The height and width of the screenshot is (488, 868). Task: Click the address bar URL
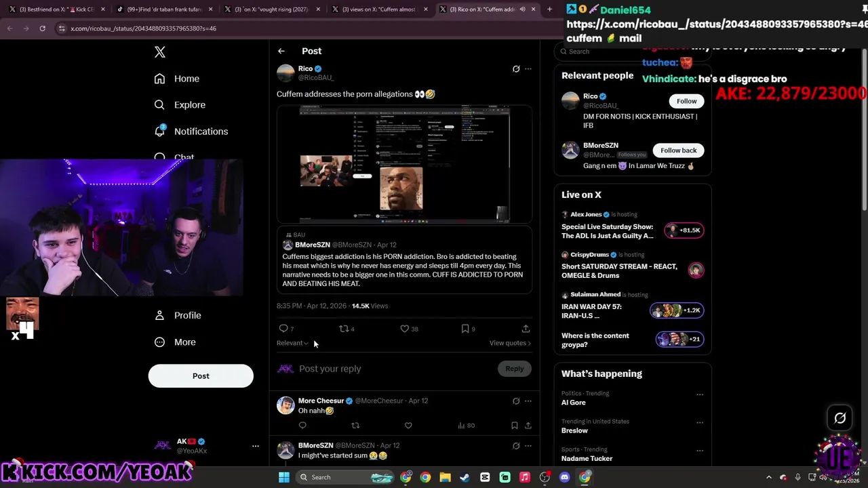click(x=143, y=28)
